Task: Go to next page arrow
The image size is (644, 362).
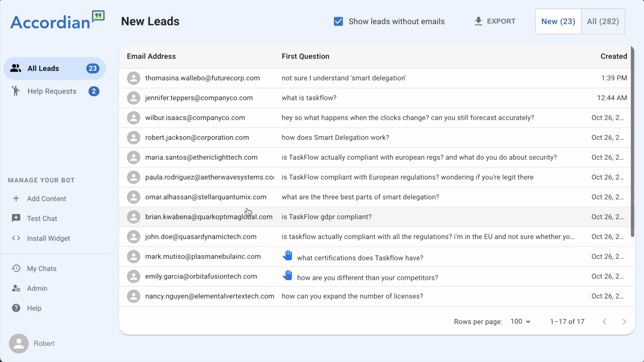Action: click(x=624, y=322)
